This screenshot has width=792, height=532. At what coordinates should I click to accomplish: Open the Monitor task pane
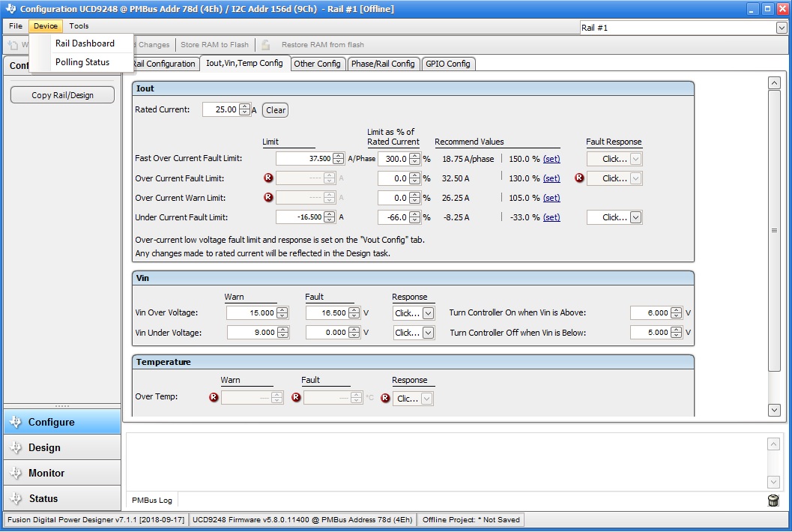[62, 473]
